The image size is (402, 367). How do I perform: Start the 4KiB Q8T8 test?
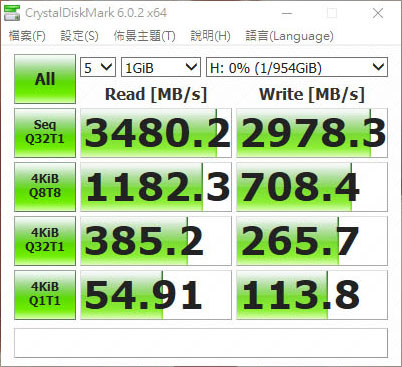click(45, 187)
